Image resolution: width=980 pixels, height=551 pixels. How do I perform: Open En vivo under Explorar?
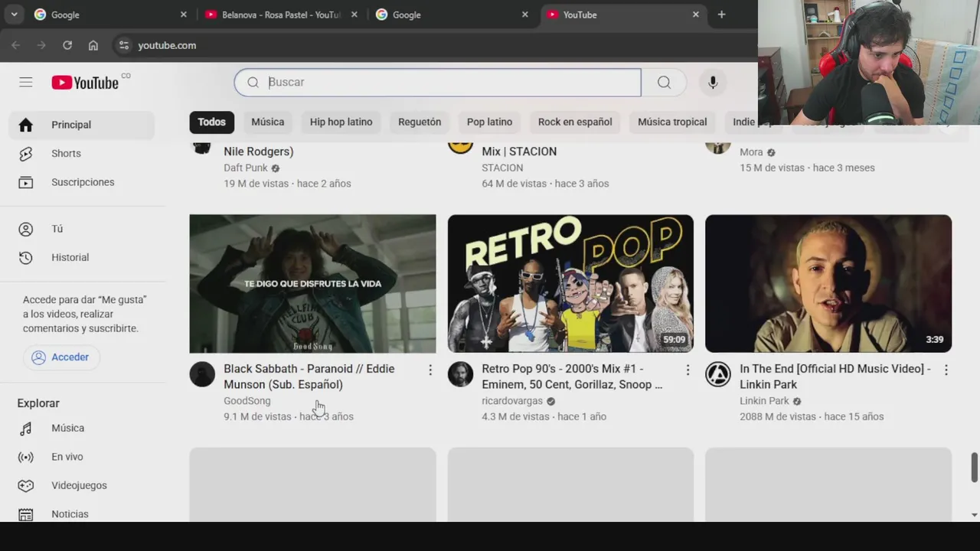[x=82, y=457]
